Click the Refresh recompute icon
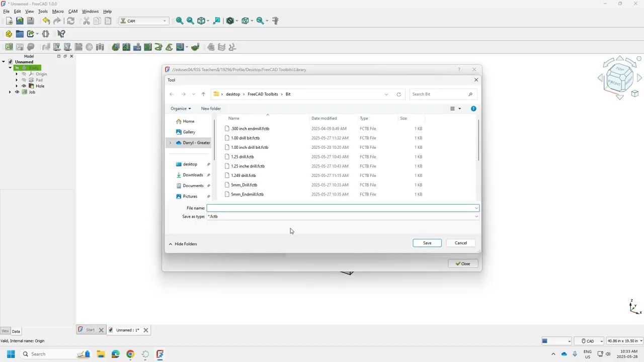 pos(71,21)
